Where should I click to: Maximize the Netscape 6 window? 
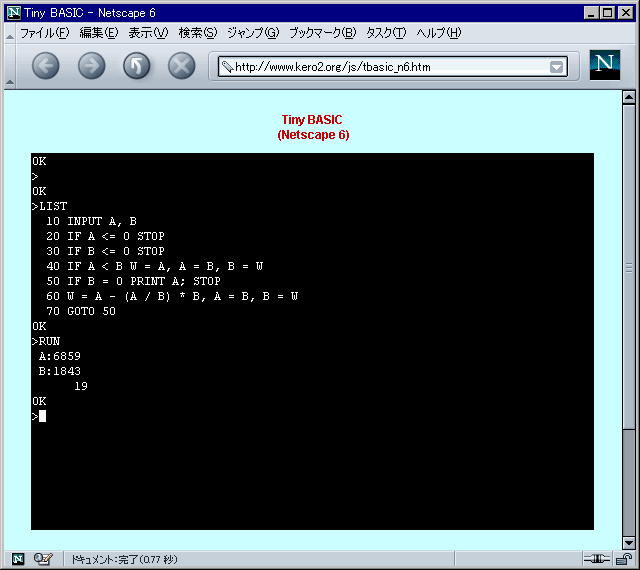click(607, 13)
